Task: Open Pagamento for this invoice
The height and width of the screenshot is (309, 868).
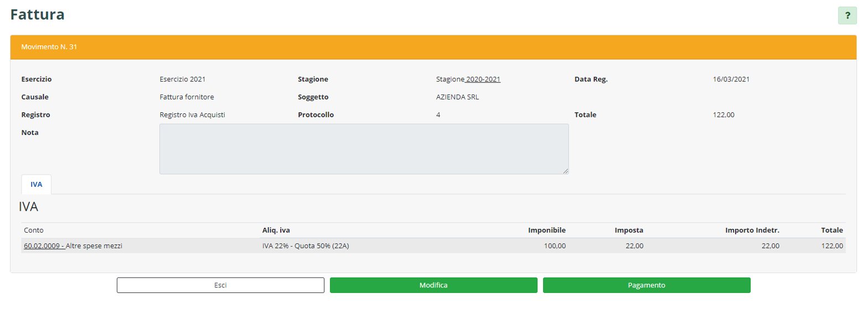Action: pyautogui.click(x=646, y=285)
